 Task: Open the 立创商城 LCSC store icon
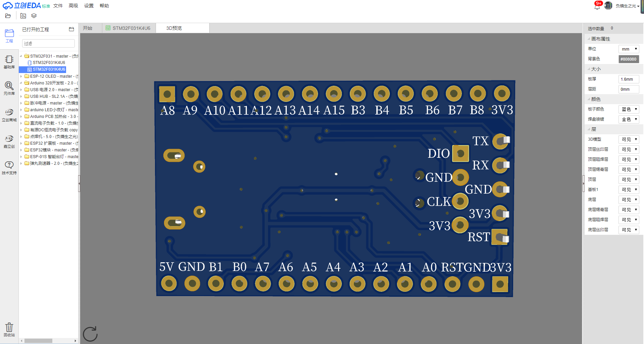[9, 115]
